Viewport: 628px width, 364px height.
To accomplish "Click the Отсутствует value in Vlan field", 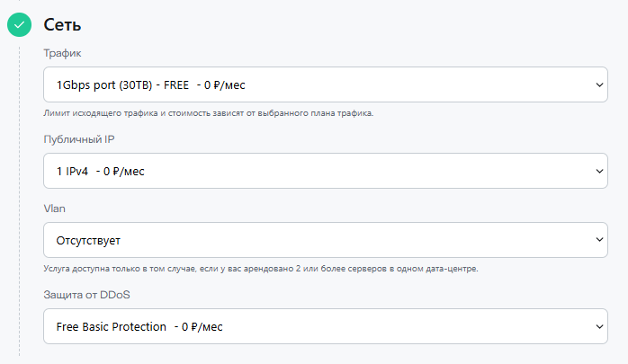I will click(x=88, y=241).
